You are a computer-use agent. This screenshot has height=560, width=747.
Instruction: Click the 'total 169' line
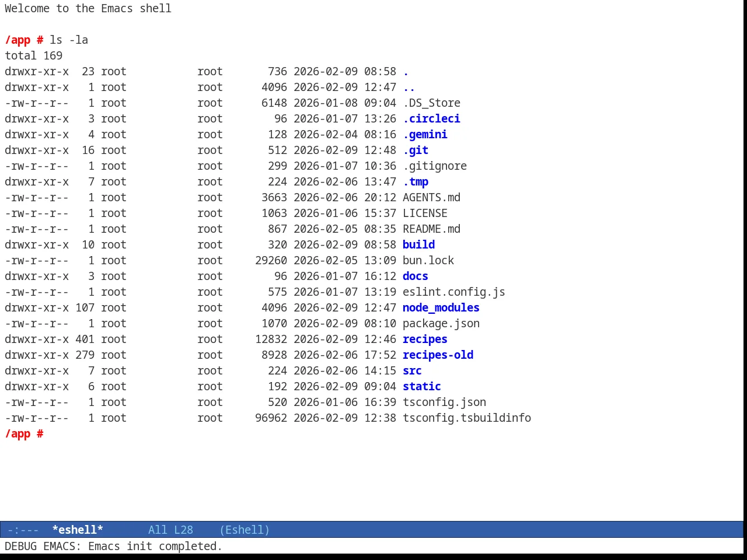coord(33,55)
